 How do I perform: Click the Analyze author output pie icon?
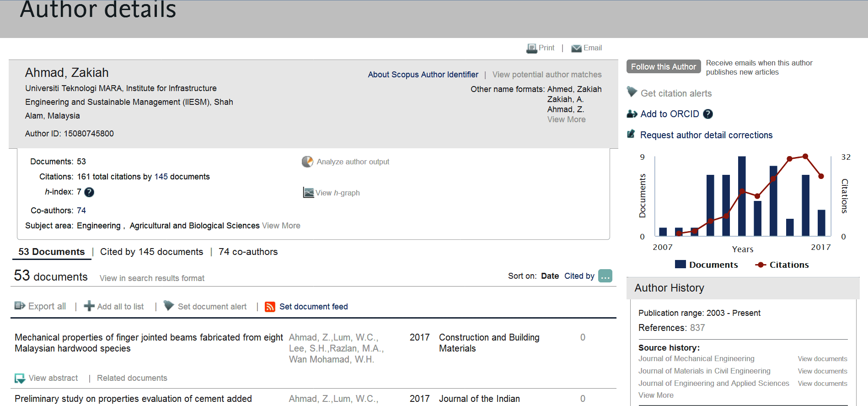click(x=307, y=162)
